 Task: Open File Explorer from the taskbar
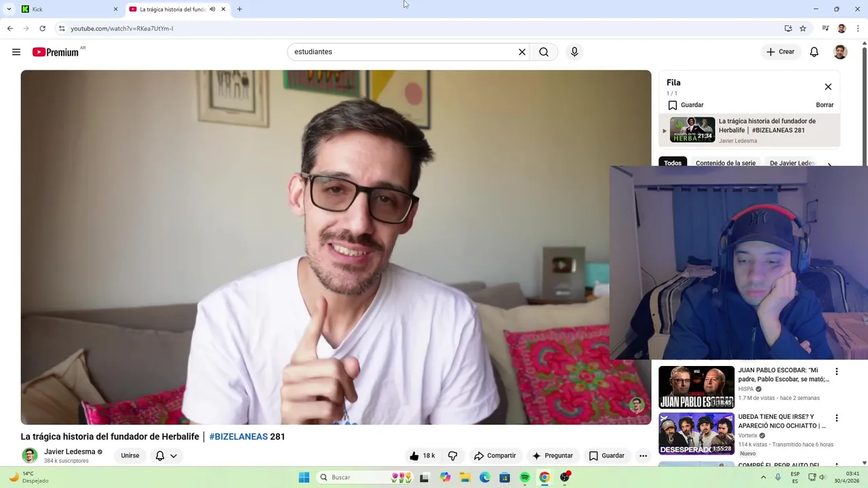tap(465, 477)
